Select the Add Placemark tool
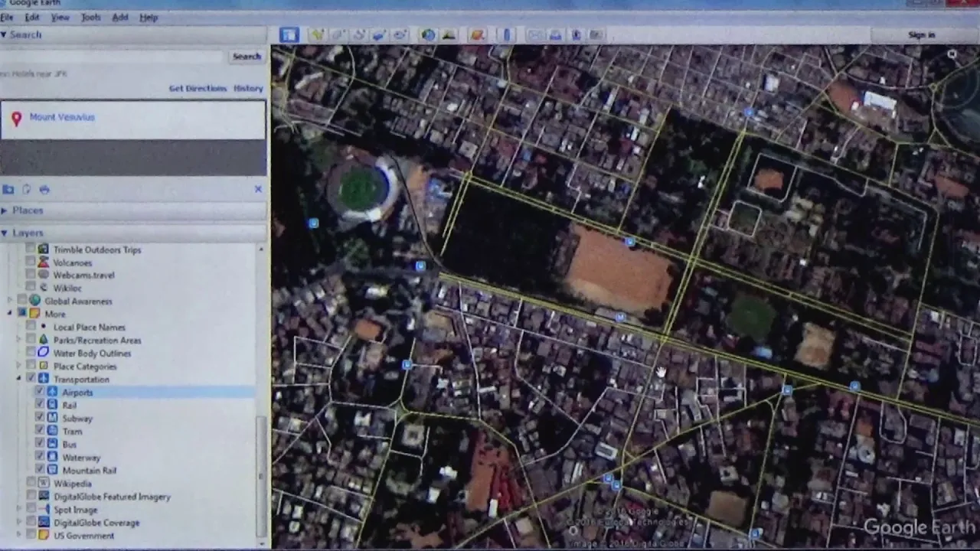 tap(317, 34)
